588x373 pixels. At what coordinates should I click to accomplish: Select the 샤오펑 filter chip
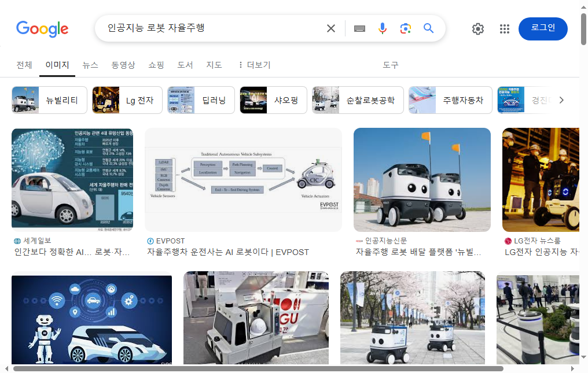click(x=273, y=100)
